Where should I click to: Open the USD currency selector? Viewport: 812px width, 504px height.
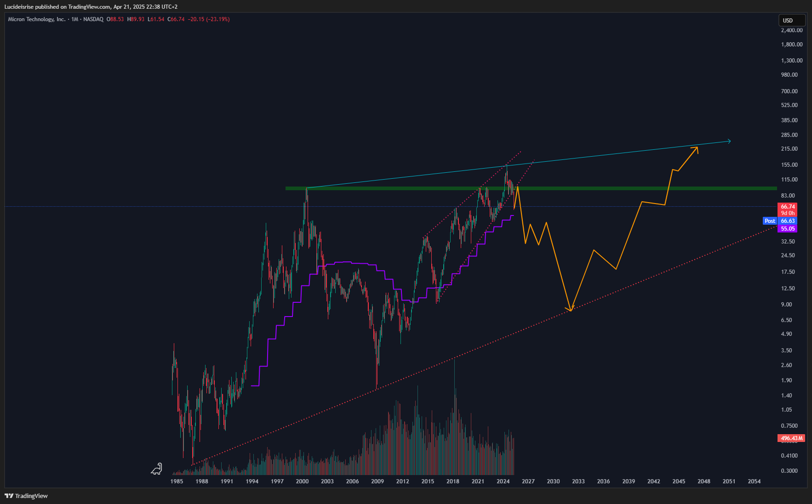[x=792, y=20]
